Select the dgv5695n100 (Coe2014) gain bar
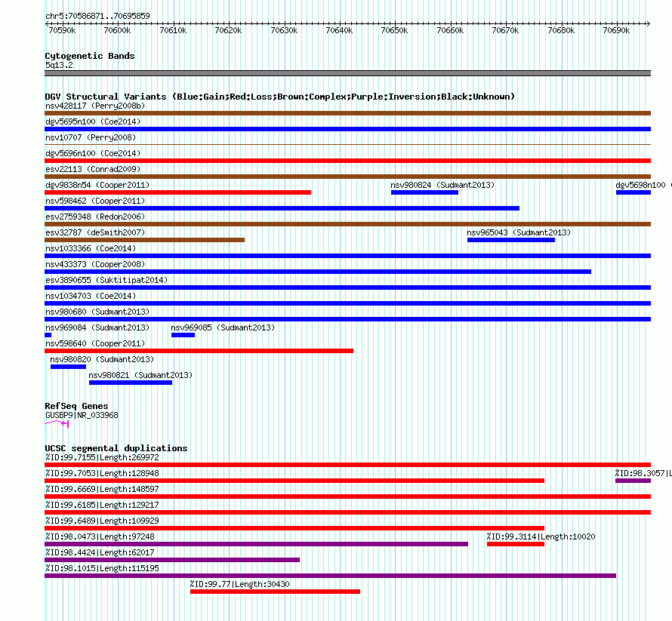672x621 pixels. 347,129
